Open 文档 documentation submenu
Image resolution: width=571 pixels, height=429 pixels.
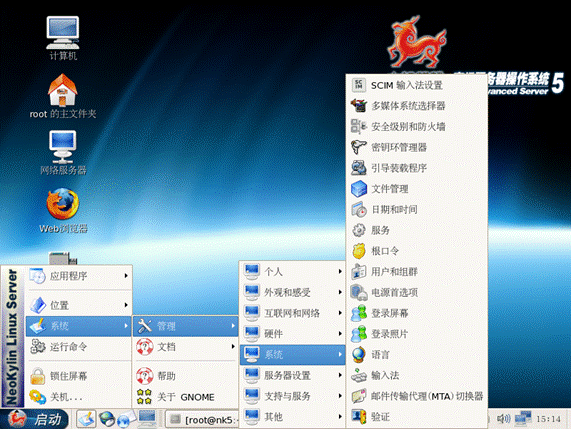[186, 347]
